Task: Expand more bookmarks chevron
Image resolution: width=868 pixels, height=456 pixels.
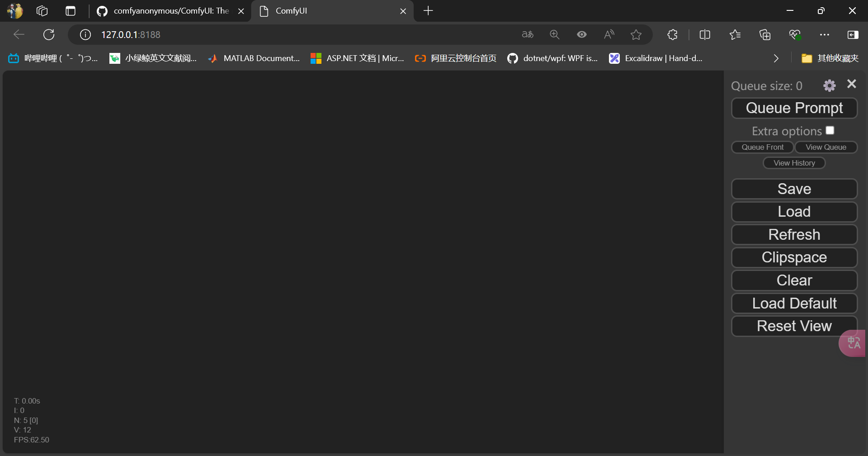Action: point(776,58)
